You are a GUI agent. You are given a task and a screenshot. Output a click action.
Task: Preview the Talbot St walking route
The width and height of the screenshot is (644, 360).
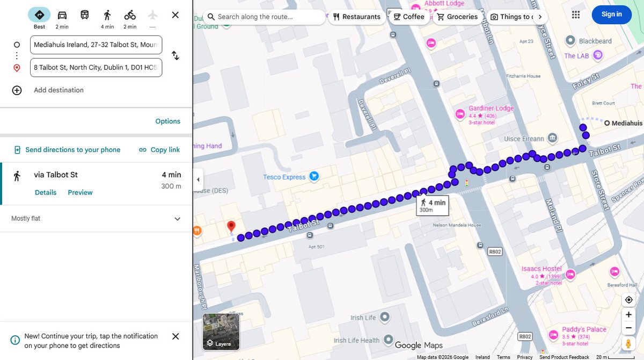80,192
